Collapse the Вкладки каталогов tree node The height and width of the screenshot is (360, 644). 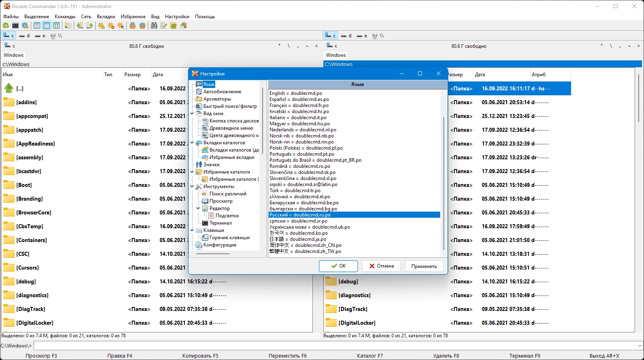coord(193,143)
